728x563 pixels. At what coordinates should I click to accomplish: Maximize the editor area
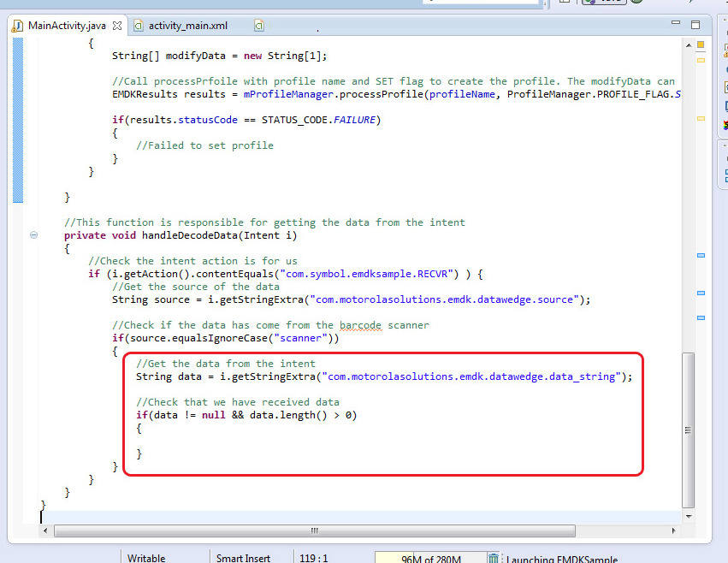click(695, 25)
